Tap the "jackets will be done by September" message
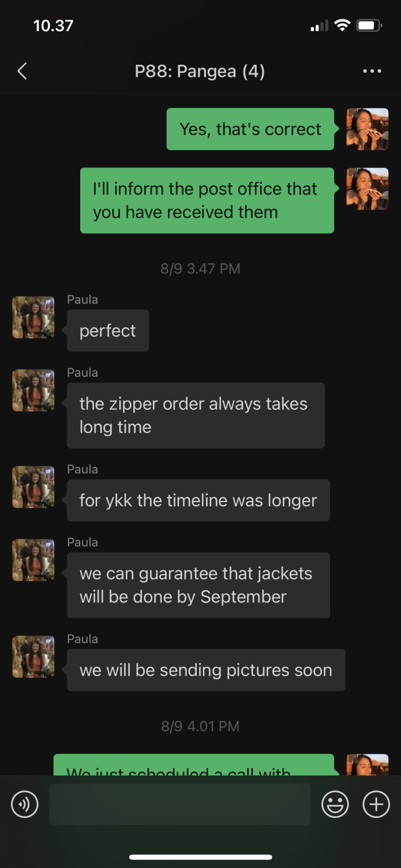 pos(198,585)
